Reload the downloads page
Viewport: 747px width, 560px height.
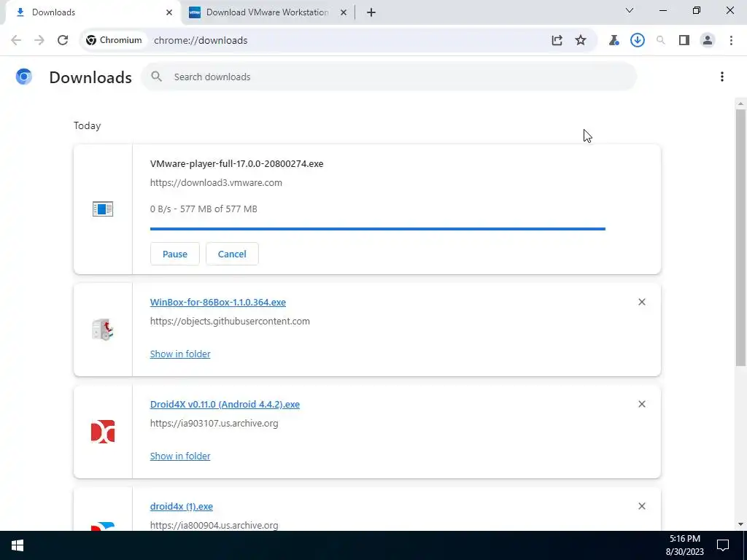point(63,41)
